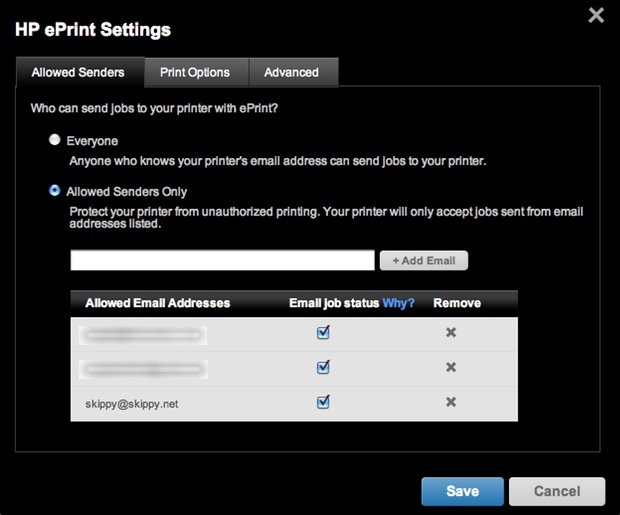The width and height of the screenshot is (620, 515).
Task: Select the second blurred email entry
Action: point(145,368)
